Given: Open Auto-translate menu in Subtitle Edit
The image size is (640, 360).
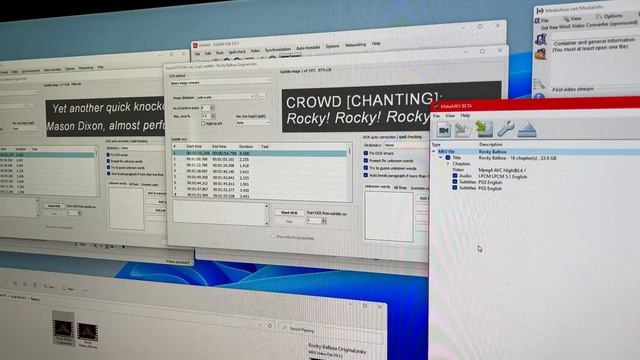Looking at the screenshot, I should 308,48.
